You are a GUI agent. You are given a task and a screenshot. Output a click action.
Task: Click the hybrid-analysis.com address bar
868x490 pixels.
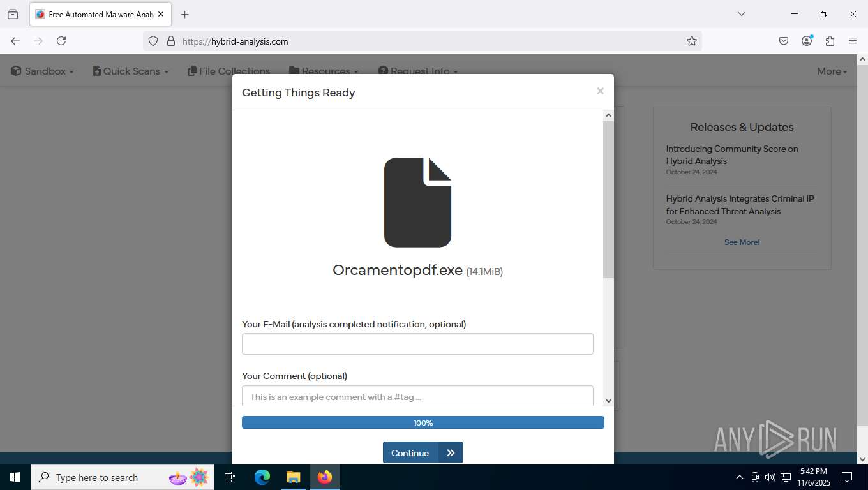(421, 41)
